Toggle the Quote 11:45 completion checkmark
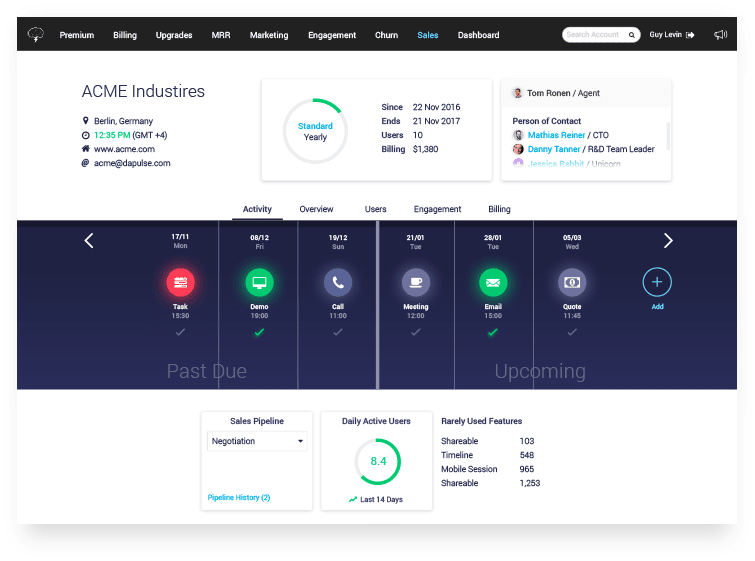755x561 pixels. pyautogui.click(x=572, y=332)
